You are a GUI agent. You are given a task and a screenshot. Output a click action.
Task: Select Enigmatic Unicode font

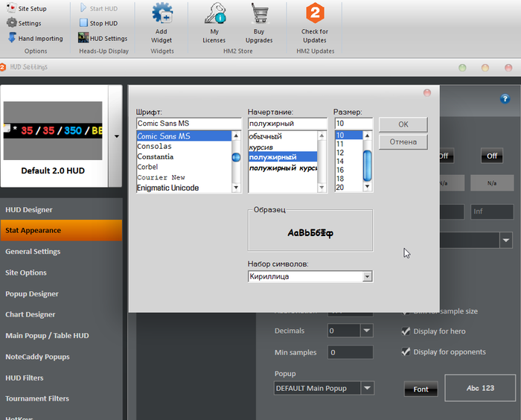click(184, 188)
